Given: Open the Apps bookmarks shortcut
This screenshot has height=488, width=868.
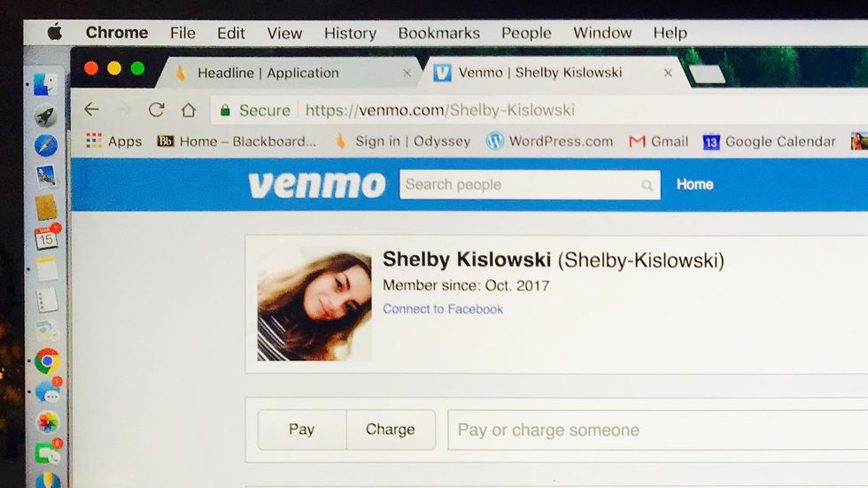Looking at the screenshot, I should [x=114, y=141].
